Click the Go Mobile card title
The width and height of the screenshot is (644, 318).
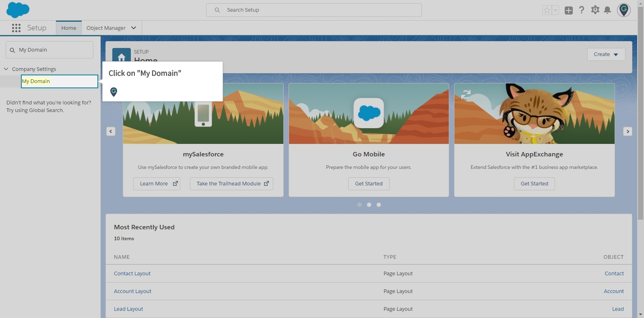click(x=369, y=154)
